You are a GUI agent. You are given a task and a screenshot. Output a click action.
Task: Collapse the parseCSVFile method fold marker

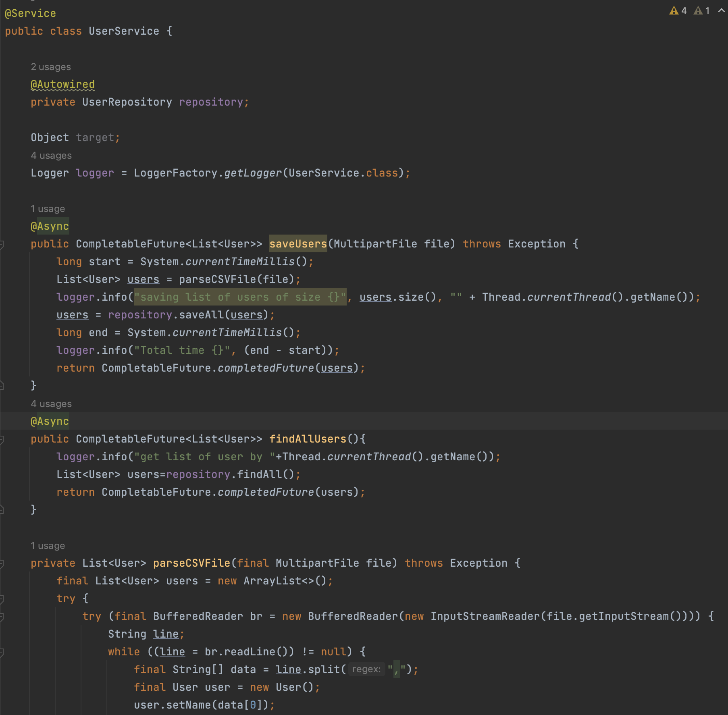point(2,563)
